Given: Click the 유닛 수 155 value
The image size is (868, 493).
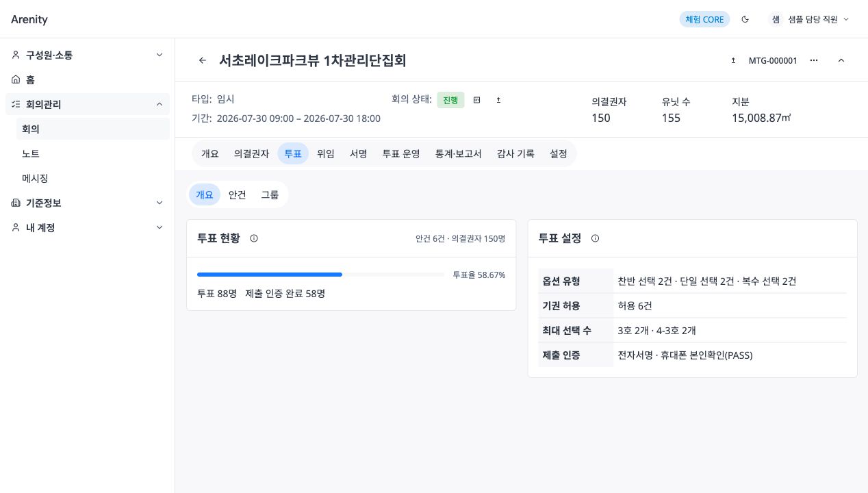Looking at the screenshot, I should pyautogui.click(x=671, y=118).
